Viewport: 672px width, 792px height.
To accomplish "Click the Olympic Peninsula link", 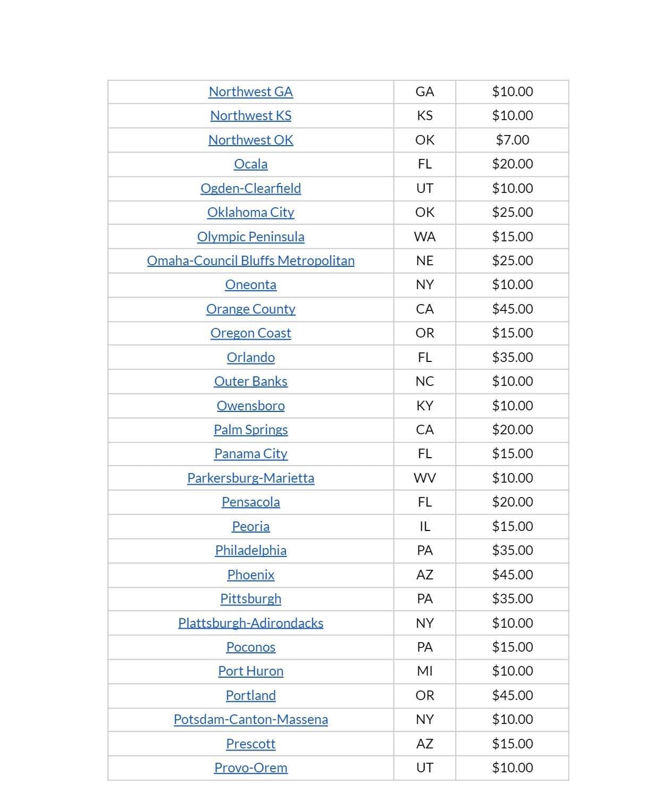I will [x=250, y=237].
